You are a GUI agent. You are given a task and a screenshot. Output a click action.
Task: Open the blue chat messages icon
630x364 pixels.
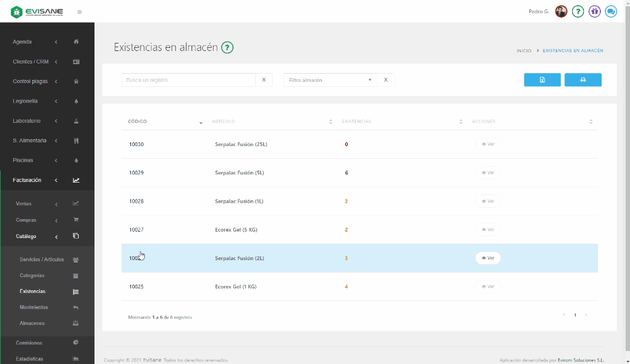610,11
